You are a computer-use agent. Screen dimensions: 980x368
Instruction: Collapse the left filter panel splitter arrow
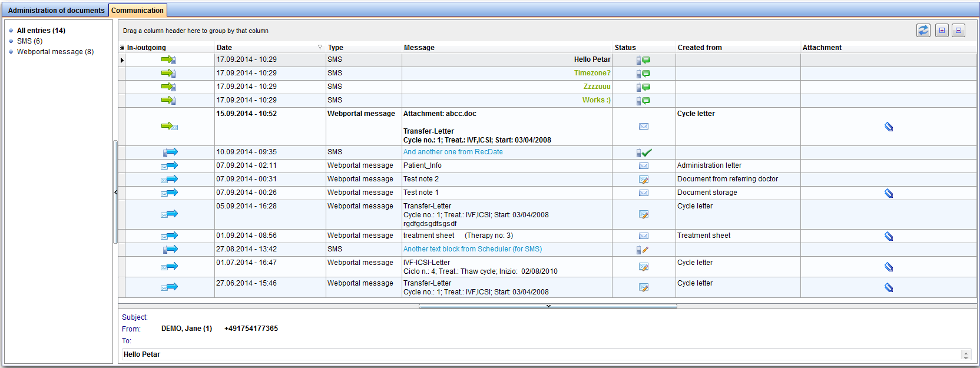115,192
